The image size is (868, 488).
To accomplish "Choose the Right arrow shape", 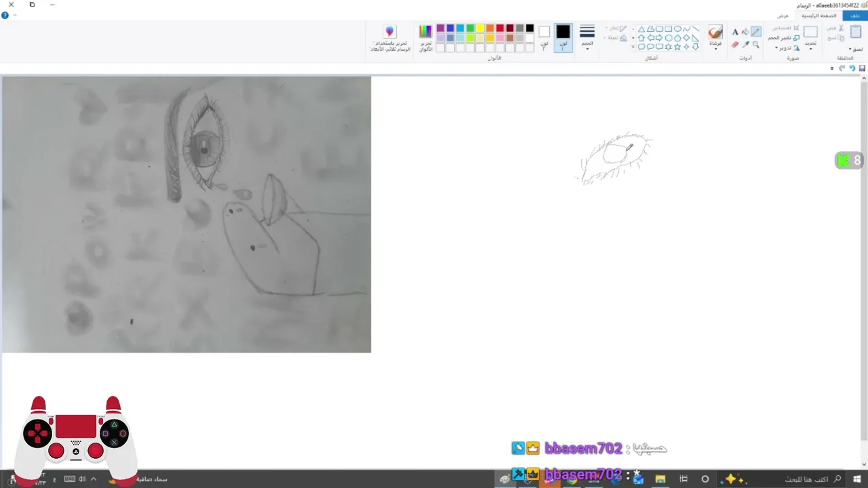I will pos(659,38).
